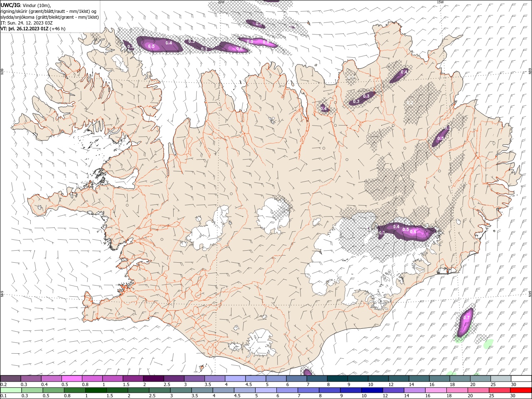Screen dimensions: 532x399
Task: Select the red-pink swatch at 25 in rain legend
Action: [x=500, y=390]
